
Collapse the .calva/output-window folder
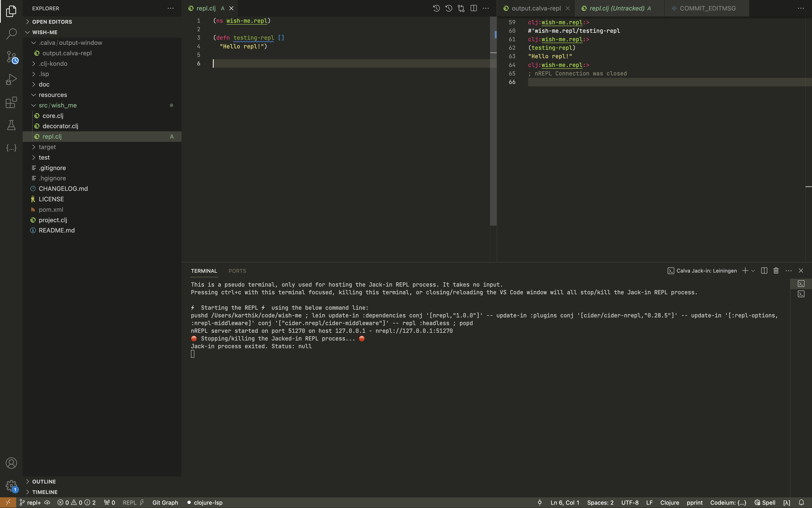tap(102, 43)
